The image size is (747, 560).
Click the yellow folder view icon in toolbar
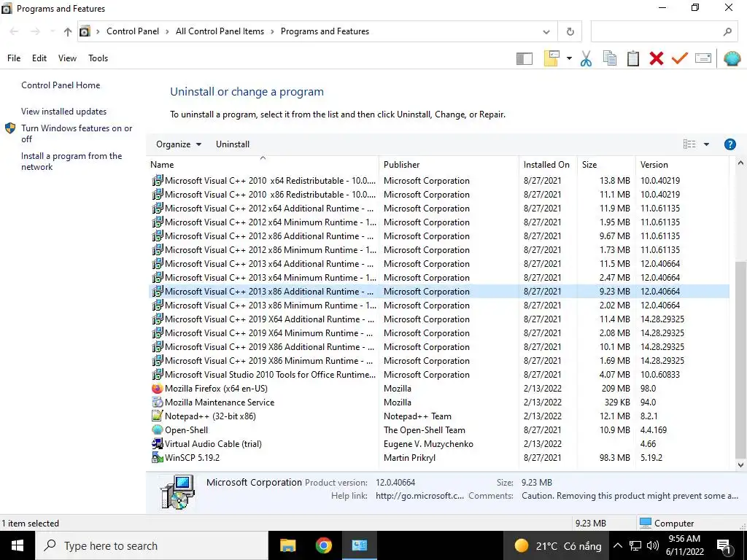[551, 58]
